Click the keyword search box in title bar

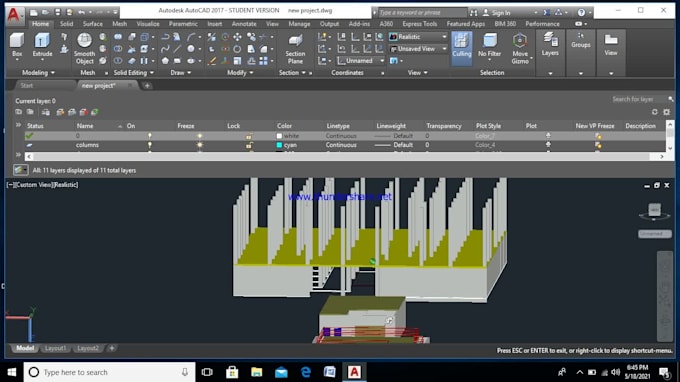pos(422,13)
